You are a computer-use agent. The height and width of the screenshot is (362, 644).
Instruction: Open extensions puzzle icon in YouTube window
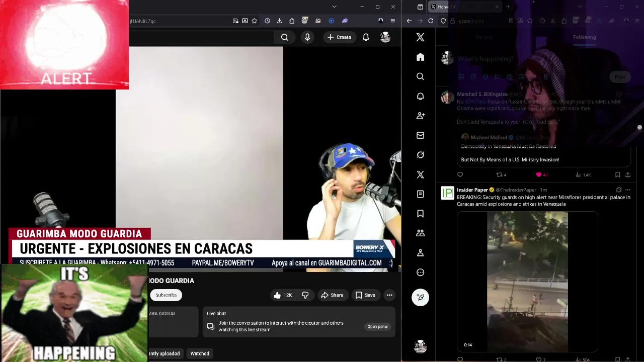coord(292,21)
